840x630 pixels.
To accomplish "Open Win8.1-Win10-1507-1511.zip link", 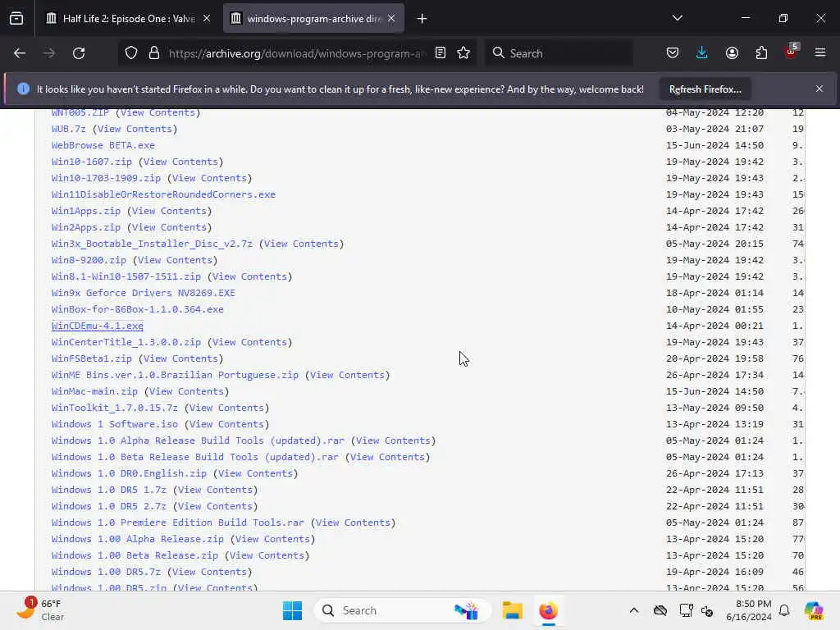I will [x=126, y=277].
